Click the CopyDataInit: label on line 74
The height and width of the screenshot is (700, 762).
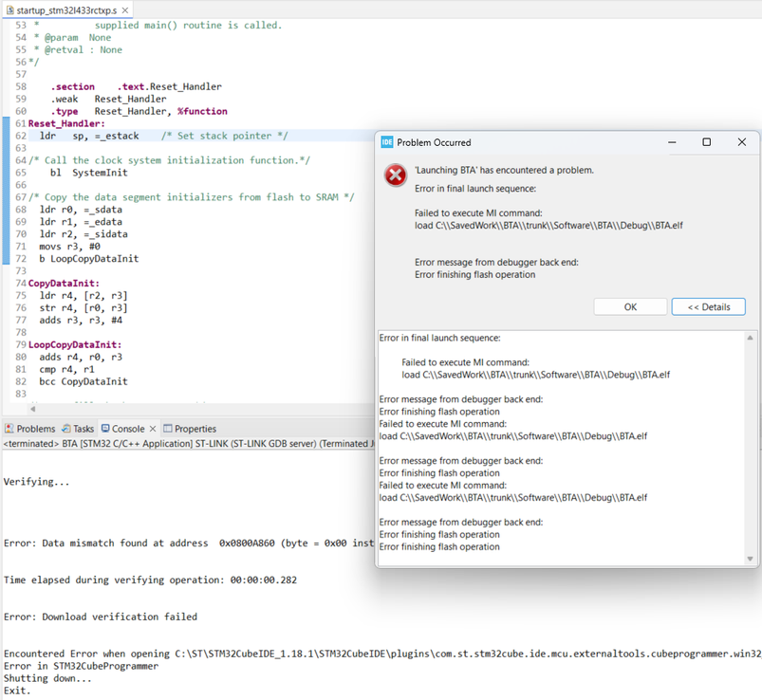point(64,284)
